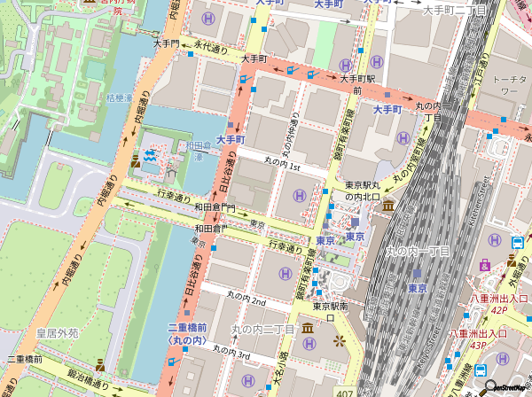Click the 大手町二丁目 district label
The image size is (532, 397).
[453, 11]
